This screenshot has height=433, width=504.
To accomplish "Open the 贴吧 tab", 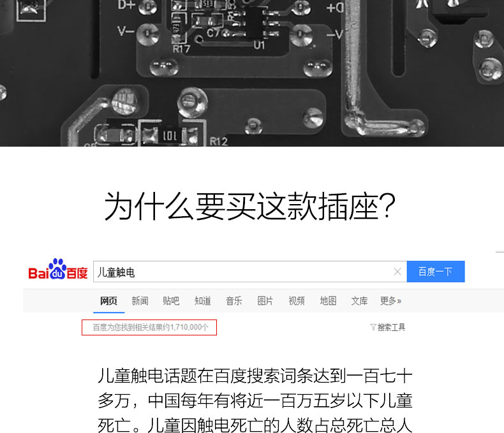I will (x=171, y=301).
